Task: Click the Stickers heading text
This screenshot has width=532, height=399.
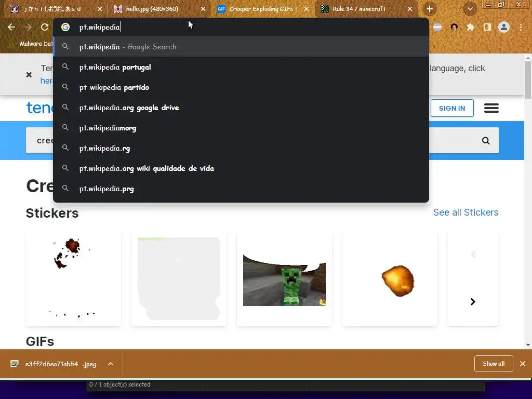Action: click(52, 213)
